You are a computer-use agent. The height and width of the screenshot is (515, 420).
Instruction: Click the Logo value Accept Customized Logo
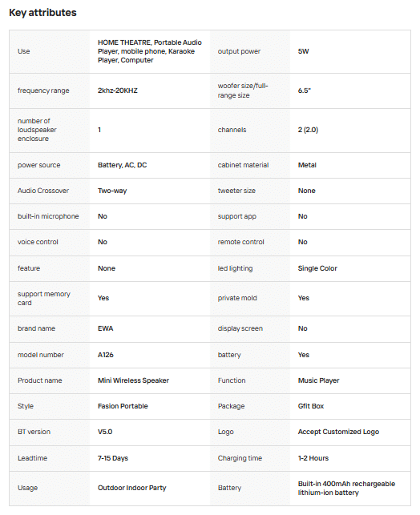338,432
